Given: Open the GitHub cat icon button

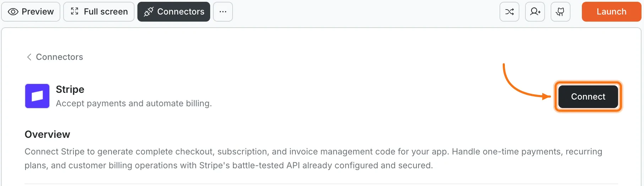Looking at the screenshot, I should 561,12.
